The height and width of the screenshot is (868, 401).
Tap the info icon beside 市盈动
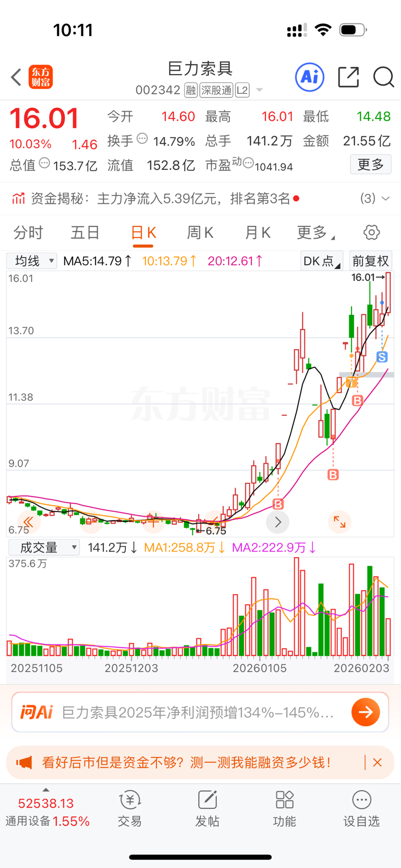[x=248, y=164]
